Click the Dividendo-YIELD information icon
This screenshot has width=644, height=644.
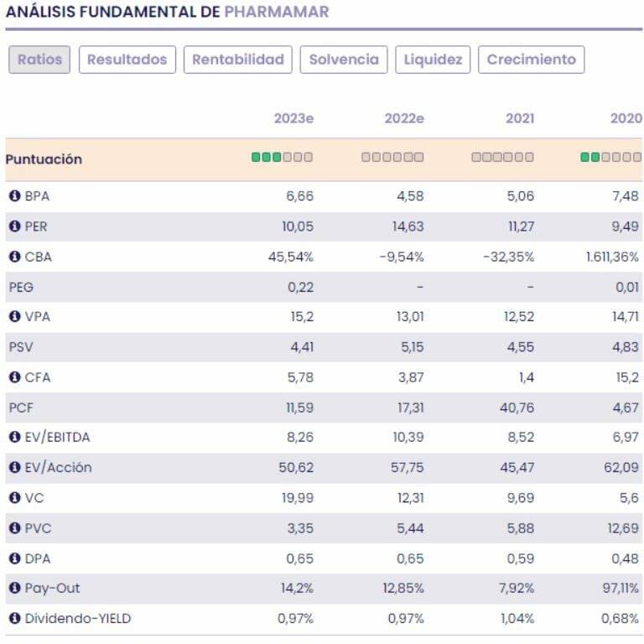(x=15, y=618)
